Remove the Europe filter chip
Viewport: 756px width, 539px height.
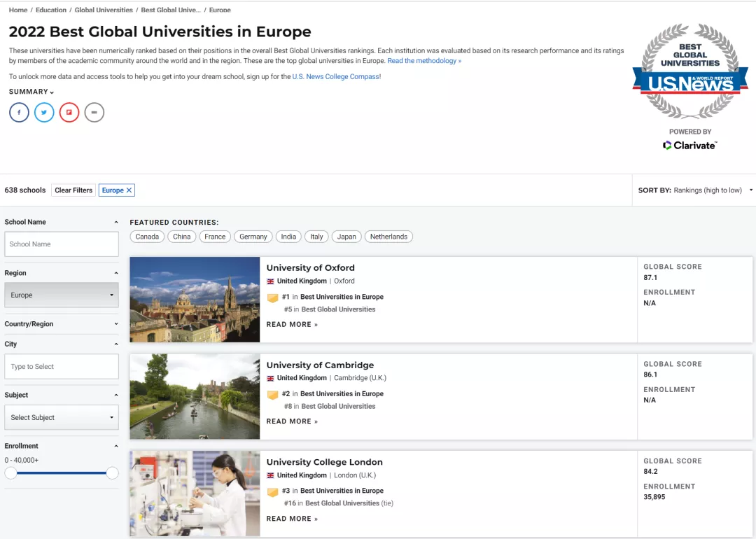click(x=129, y=190)
